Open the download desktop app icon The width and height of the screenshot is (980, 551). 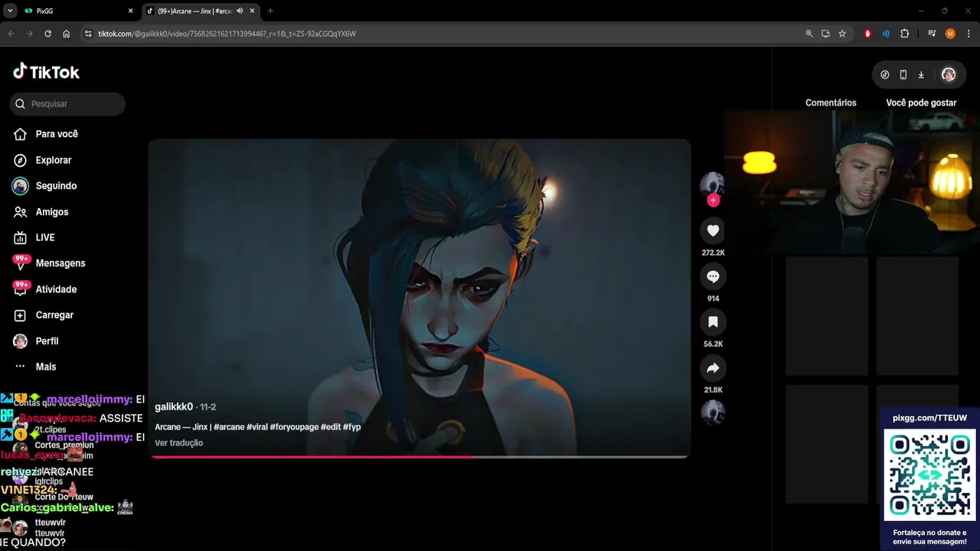tap(921, 74)
